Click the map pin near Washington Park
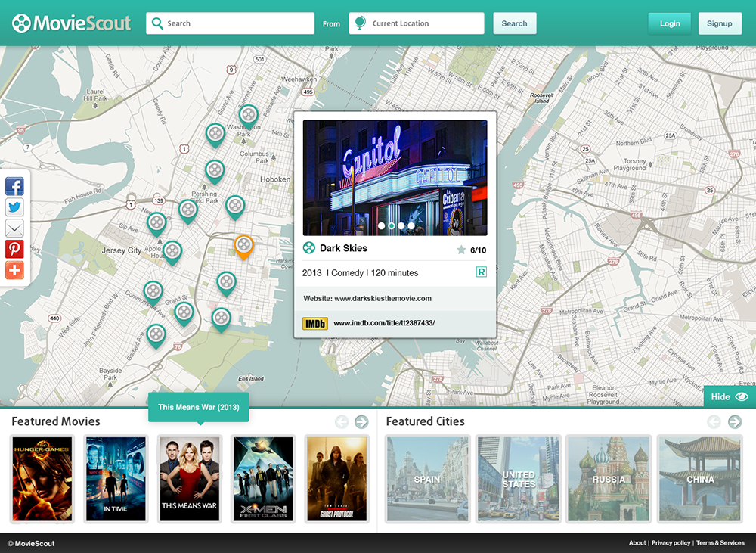Viewport: 756px width, 553px height. (248, 117)
